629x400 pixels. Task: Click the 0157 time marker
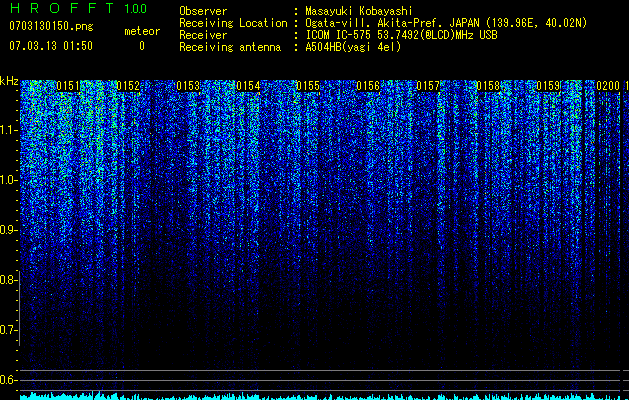coord(428,86)
